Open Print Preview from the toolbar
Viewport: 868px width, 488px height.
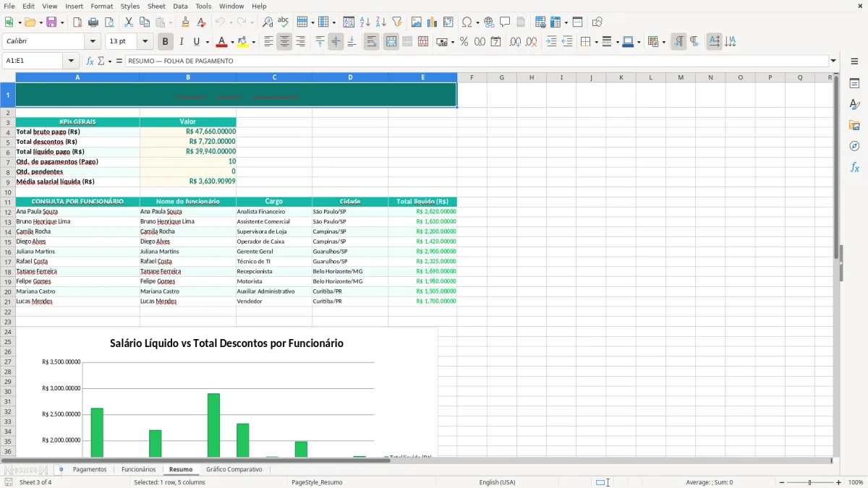click(x=109, y=22)
